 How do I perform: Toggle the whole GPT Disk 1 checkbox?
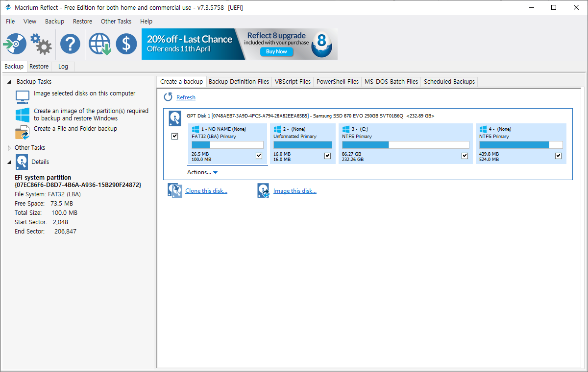click(x=175, y=136)
